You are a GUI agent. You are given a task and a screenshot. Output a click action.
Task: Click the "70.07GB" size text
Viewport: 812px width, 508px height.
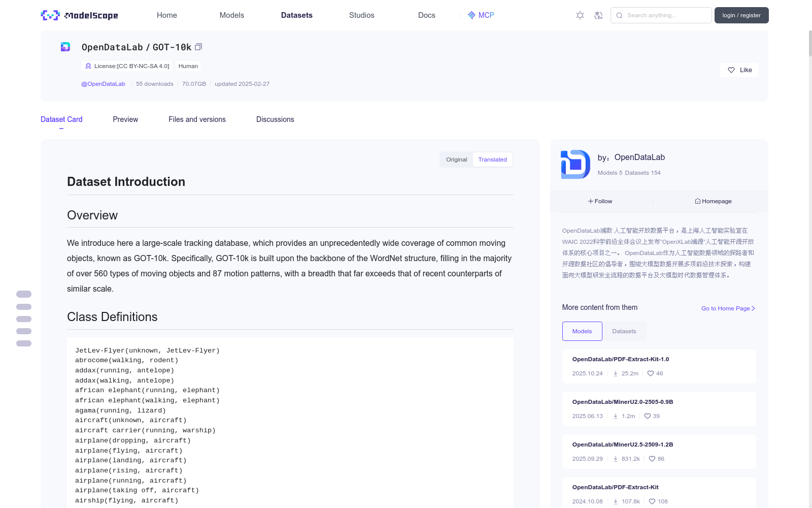[x=194, y=84]
